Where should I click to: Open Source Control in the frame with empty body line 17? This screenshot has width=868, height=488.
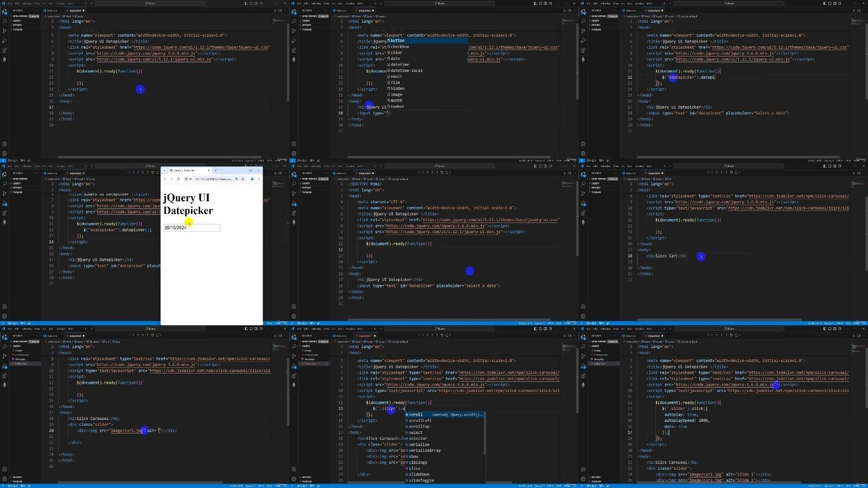[4, 31]
